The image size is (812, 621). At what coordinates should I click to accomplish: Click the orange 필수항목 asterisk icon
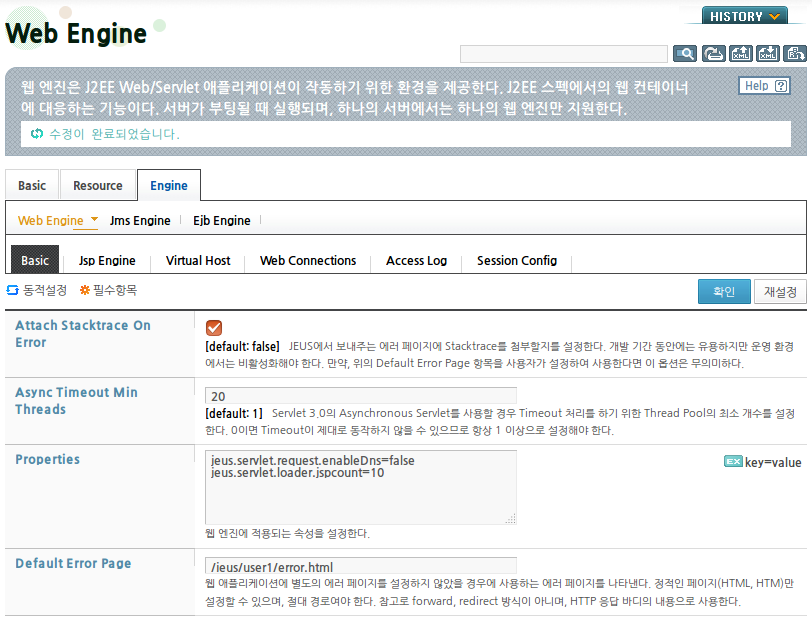pyautogui.click(x=84, y=290)
